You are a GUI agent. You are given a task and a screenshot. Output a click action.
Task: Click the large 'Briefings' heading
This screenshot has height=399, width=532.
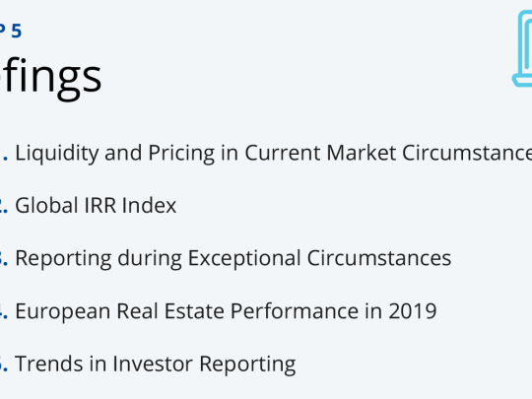pos(51,77)
